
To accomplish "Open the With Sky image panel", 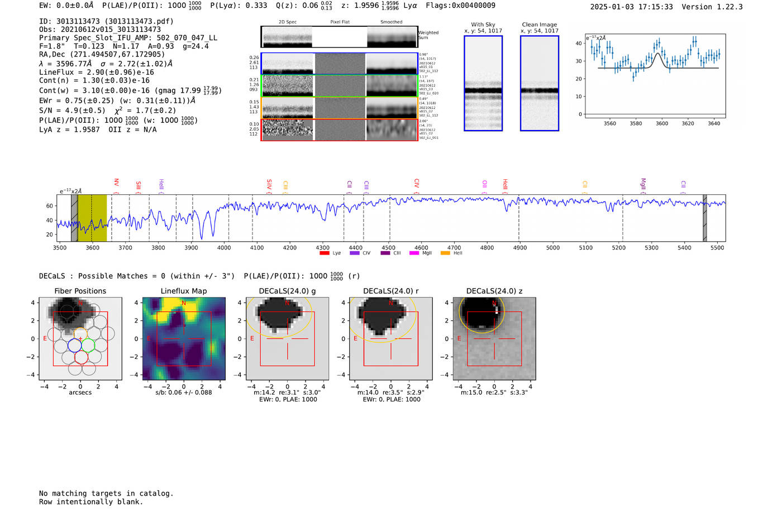I will 483,83.
